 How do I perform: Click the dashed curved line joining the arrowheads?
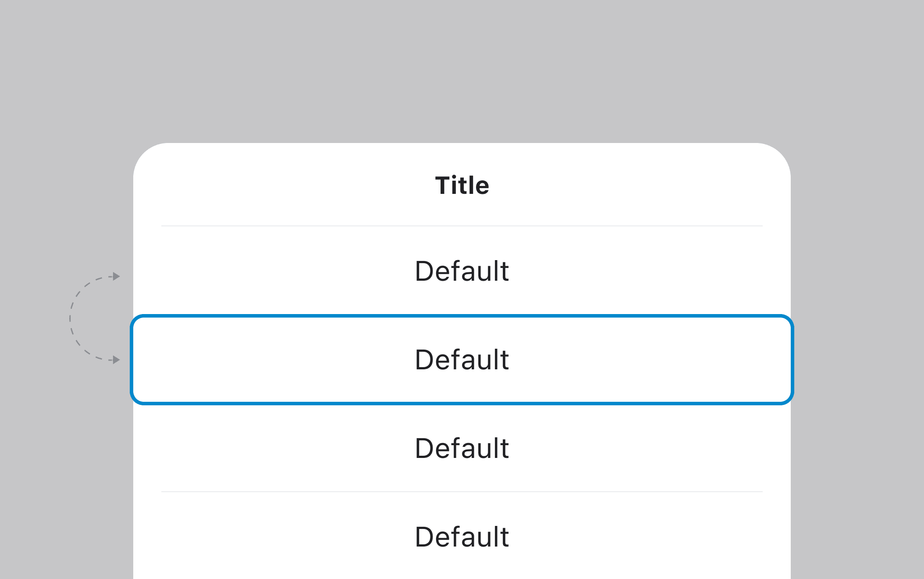[71, 318]
